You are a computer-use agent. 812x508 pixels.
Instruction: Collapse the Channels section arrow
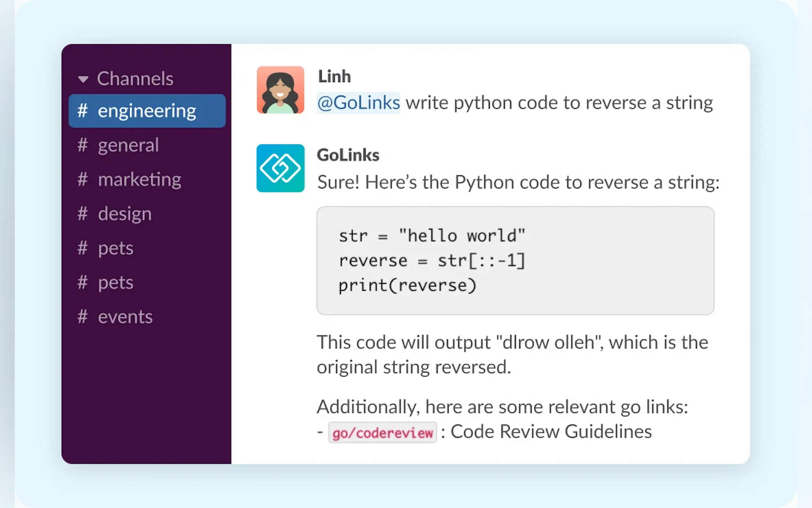[83, 79]
